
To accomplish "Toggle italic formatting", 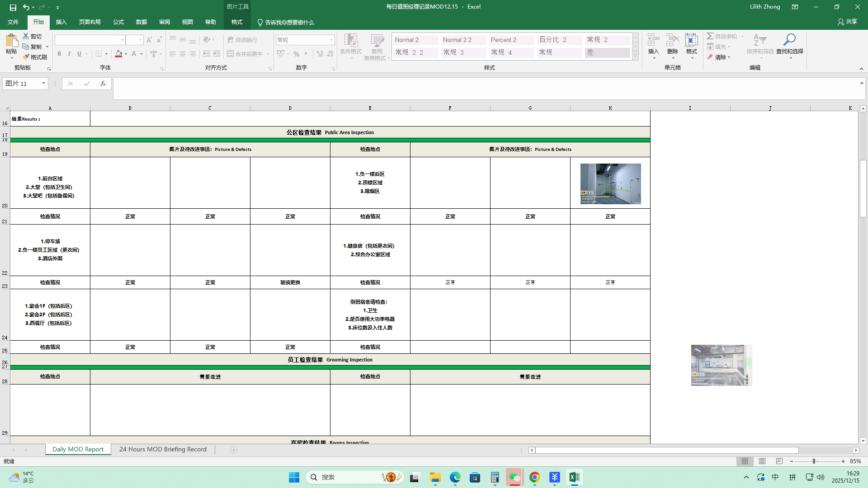I will click(69, 54).
